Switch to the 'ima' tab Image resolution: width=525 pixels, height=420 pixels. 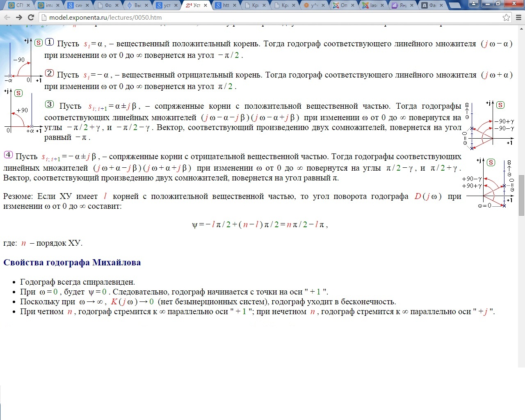pos(48,5)
